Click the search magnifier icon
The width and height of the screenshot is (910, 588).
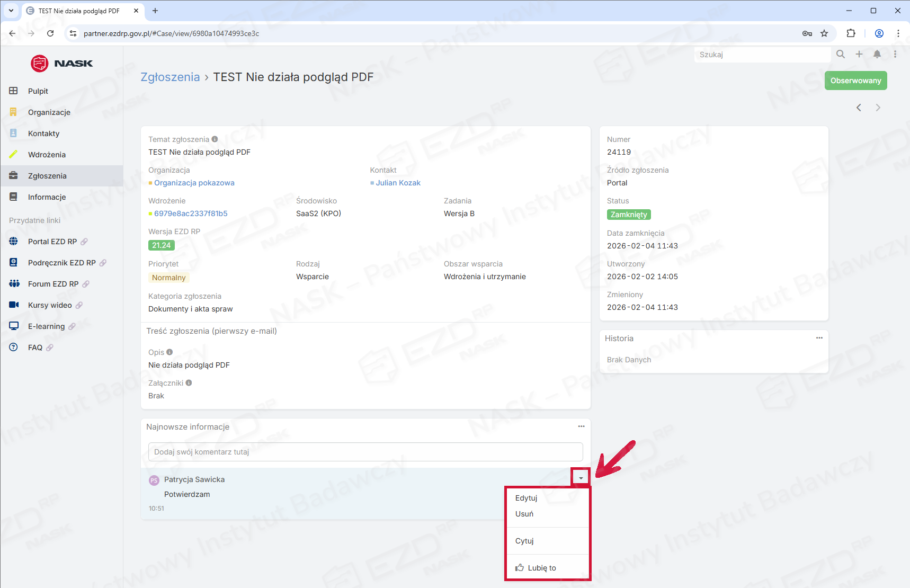pyautogui.click(x=840, y=54)
